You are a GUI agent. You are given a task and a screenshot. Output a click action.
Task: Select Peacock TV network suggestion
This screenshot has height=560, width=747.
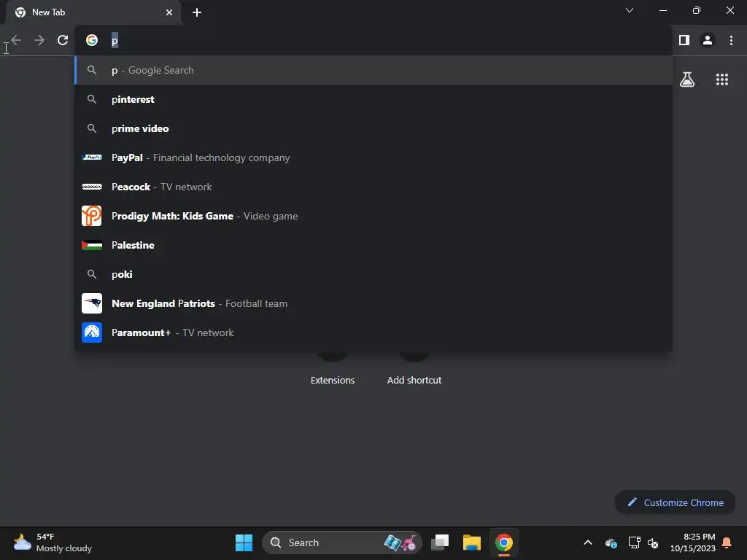(x=373, y=187)
